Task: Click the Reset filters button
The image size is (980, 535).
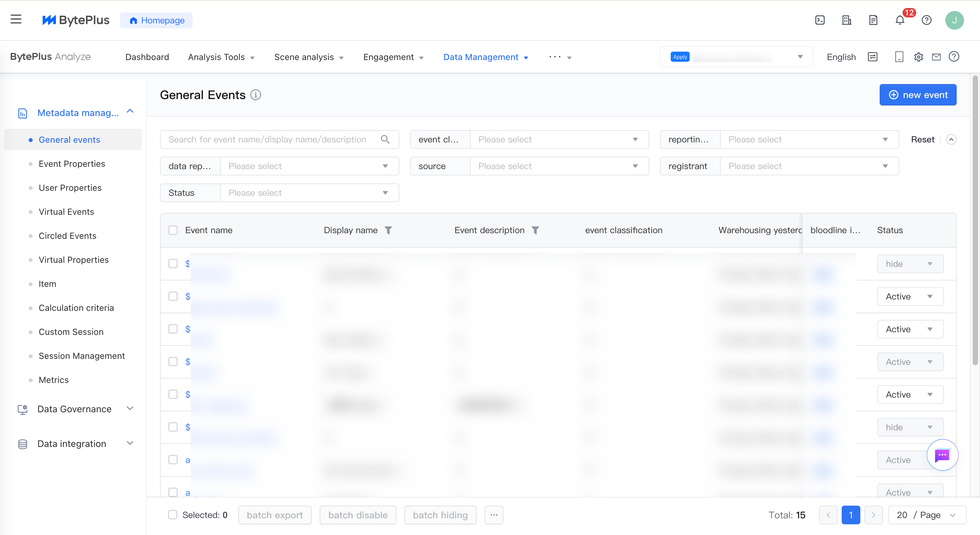Action: pos(922,139)
